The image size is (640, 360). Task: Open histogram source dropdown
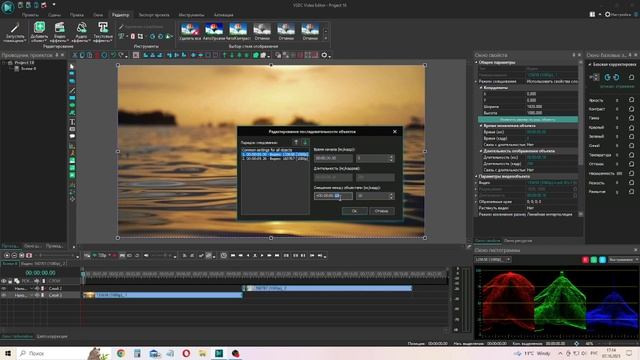[493, 260]
